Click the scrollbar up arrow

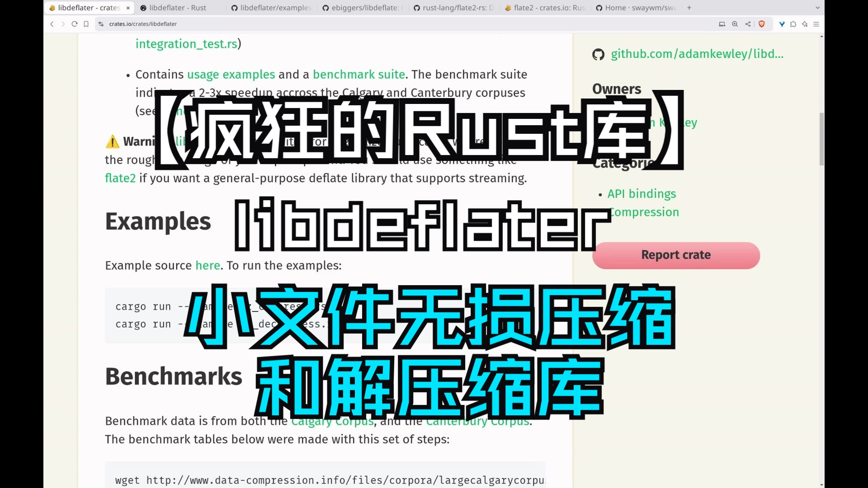coord(821,36)
